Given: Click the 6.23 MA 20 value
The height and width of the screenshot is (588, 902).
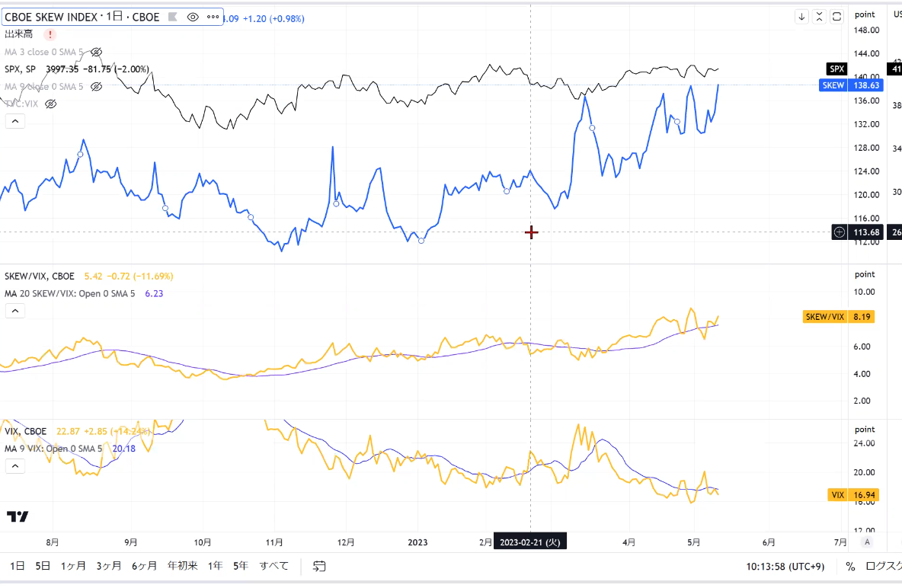Looking at the screenshot, I should 154,293.
